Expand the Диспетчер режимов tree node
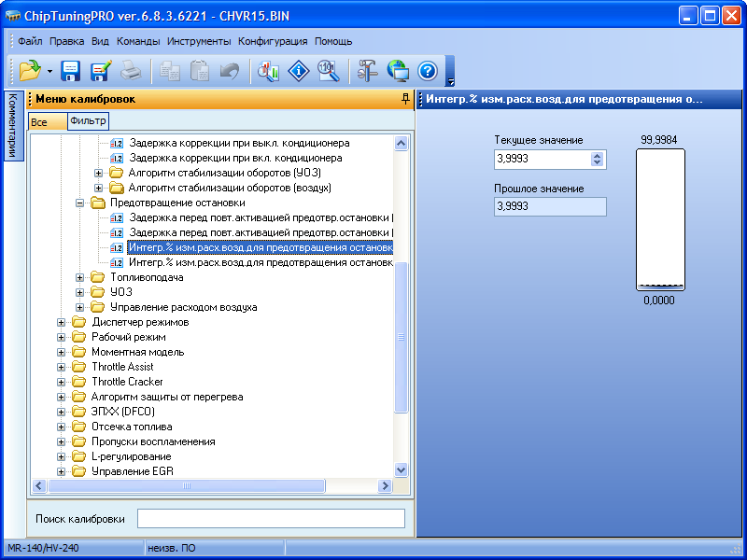747x560 pixels. [63, 322]
